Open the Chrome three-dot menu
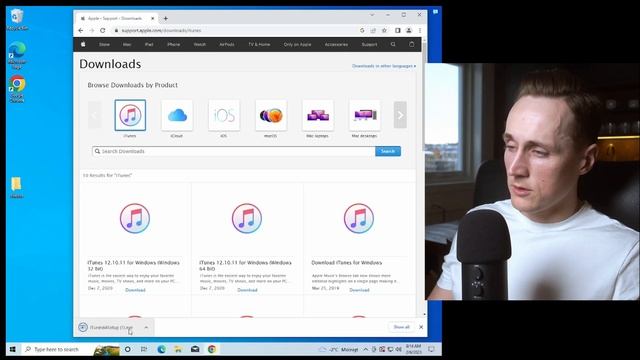The height and width of the screenshot is (360, 640). point(420,31)
